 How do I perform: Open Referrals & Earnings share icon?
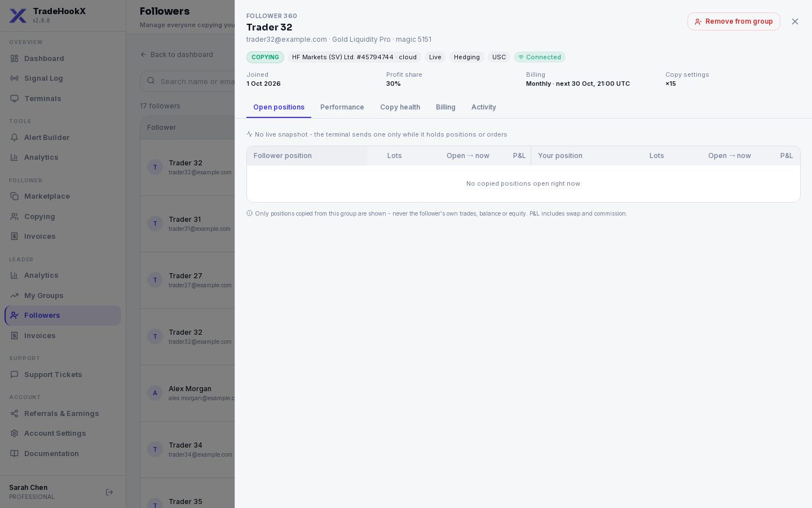point(15,413)
